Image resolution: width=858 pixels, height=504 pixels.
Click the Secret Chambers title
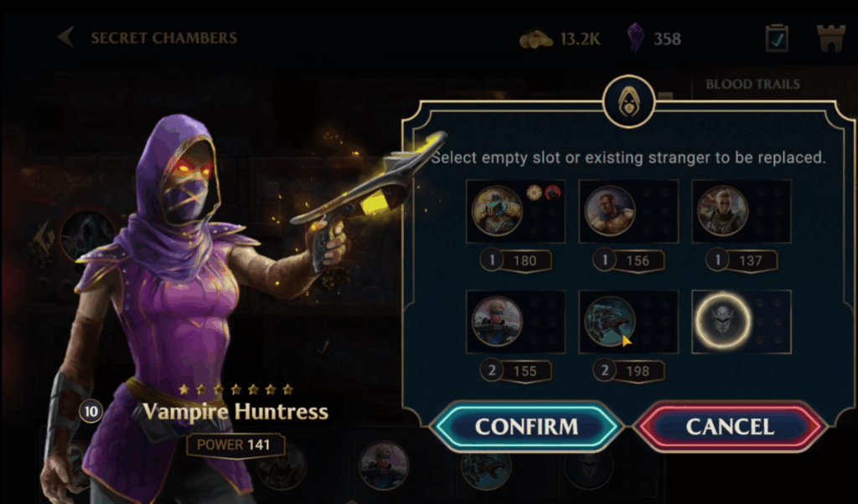pos(163,39)
